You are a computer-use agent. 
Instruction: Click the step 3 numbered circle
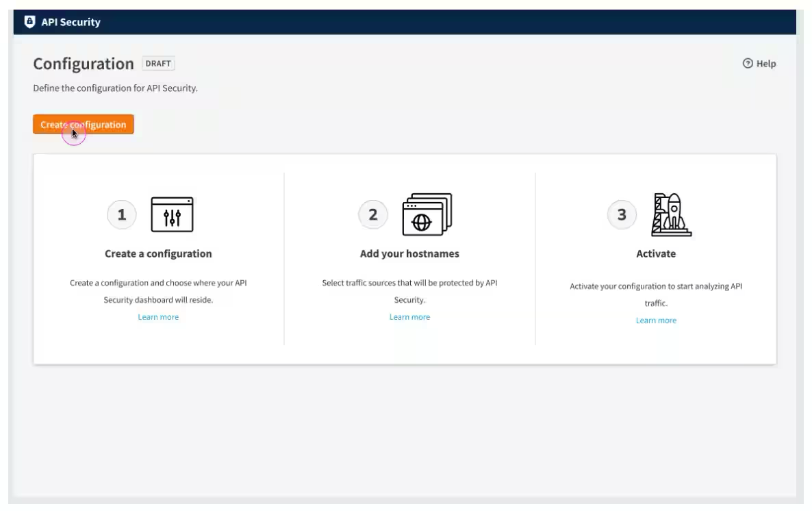[x=622, y=214]
